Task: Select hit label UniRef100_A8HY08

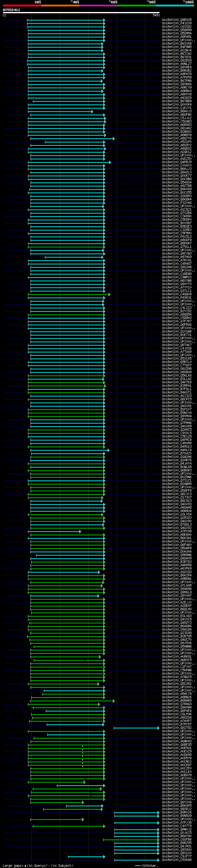Action: 177,94
